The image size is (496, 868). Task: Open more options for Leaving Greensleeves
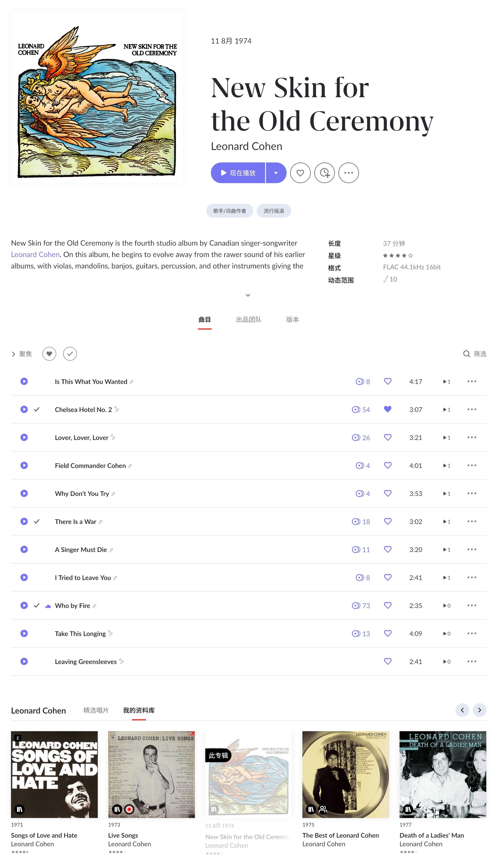coord(472,661)
